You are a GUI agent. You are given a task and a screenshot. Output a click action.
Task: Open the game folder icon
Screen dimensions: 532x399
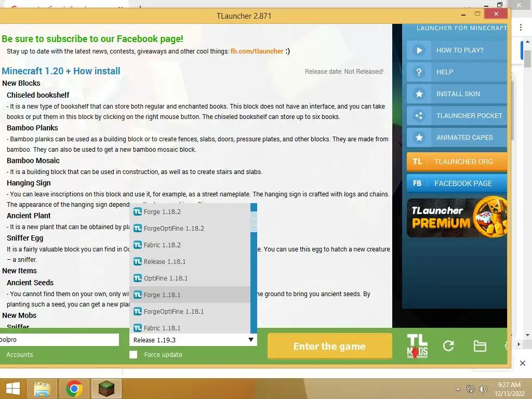point(480,346)
